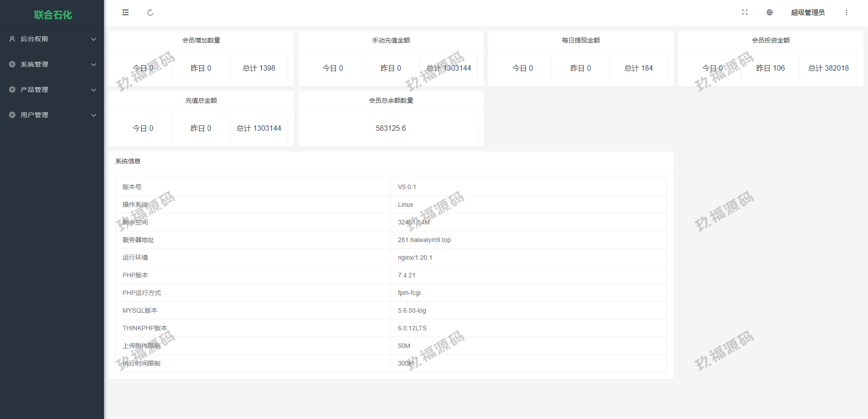Click the gear icon beside 产品管理
Image resolution: width=868 pixels, height=419 pixels.
pos(12,90)
